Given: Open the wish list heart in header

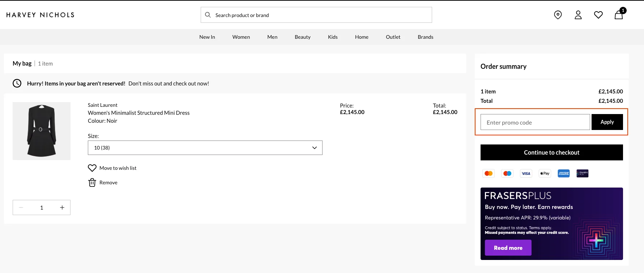Looking at the screenshot, I should tap(598, 15).
